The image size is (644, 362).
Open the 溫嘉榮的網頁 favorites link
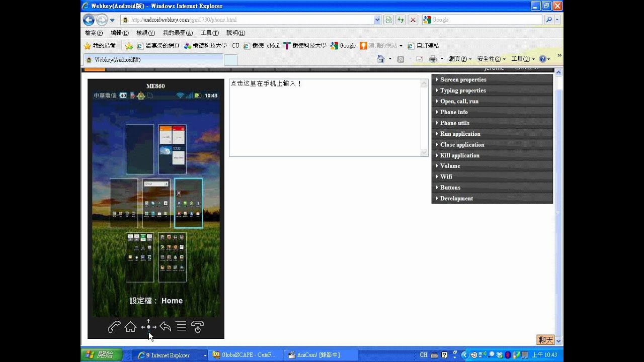point(158,46)
